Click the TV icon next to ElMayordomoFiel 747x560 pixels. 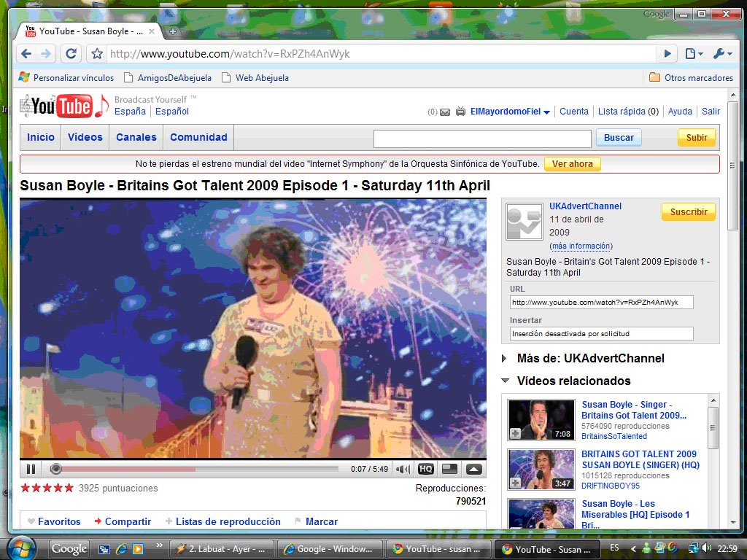pos(461,112)
